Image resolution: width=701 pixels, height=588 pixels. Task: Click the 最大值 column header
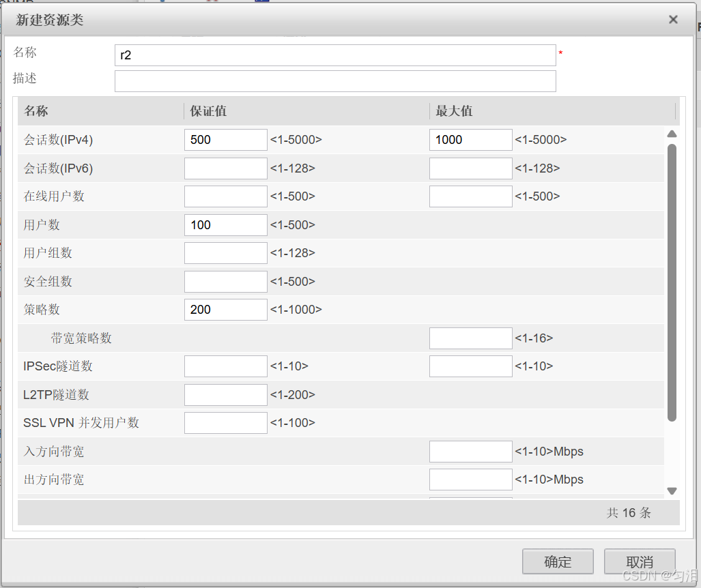(553, 111)
